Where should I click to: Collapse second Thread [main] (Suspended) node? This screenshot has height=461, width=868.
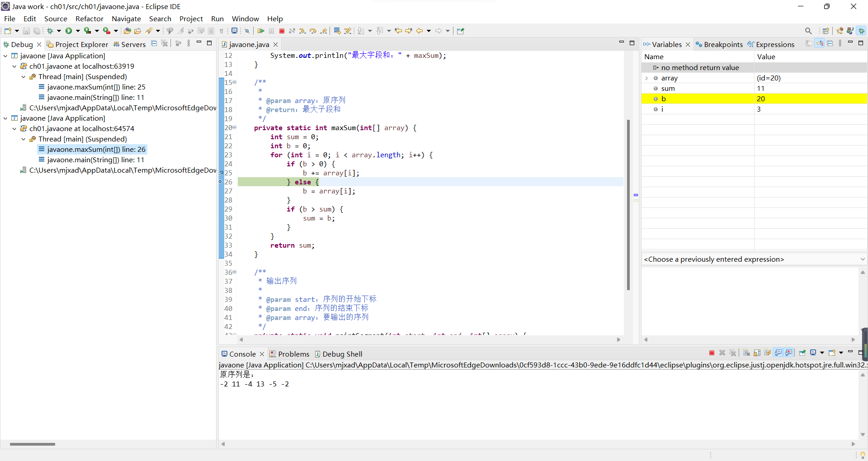24,139
